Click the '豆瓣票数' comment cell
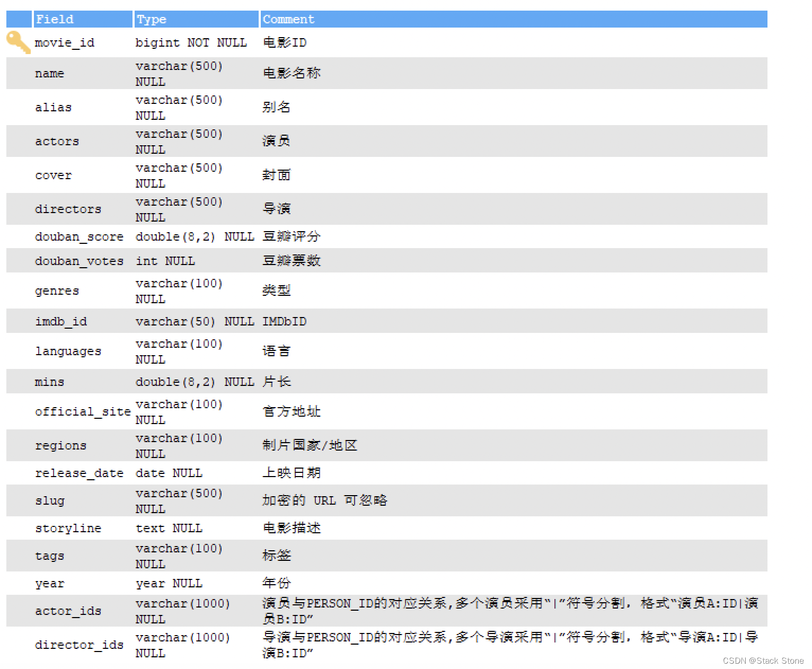 click(x=292, y=261)
